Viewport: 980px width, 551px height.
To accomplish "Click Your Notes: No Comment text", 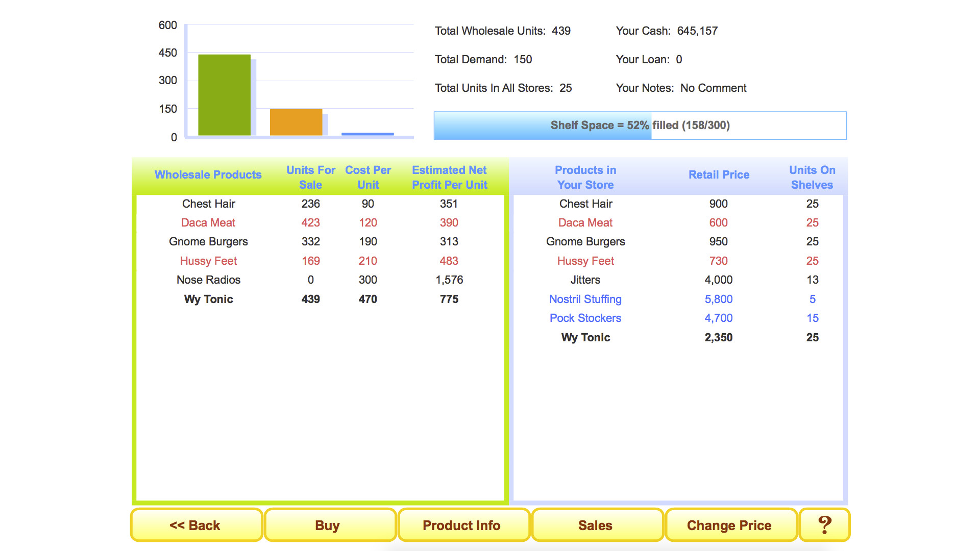I will pos(681,88).
